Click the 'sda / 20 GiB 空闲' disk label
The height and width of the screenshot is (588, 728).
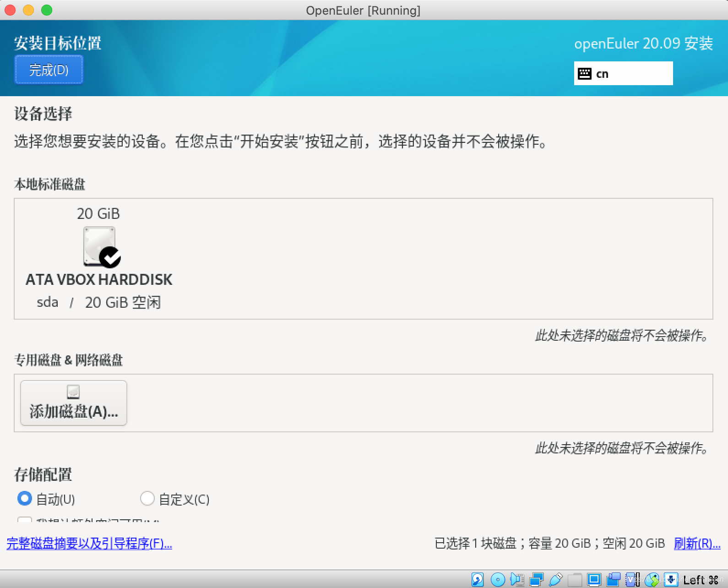[99, 302]
